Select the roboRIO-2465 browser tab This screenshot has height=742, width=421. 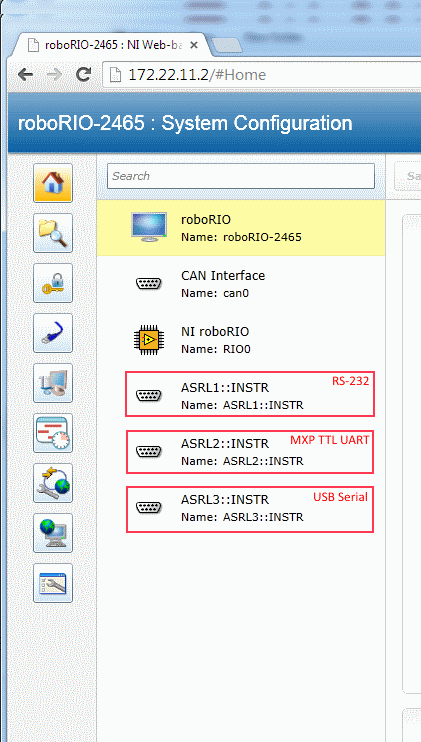click(113, 45)
